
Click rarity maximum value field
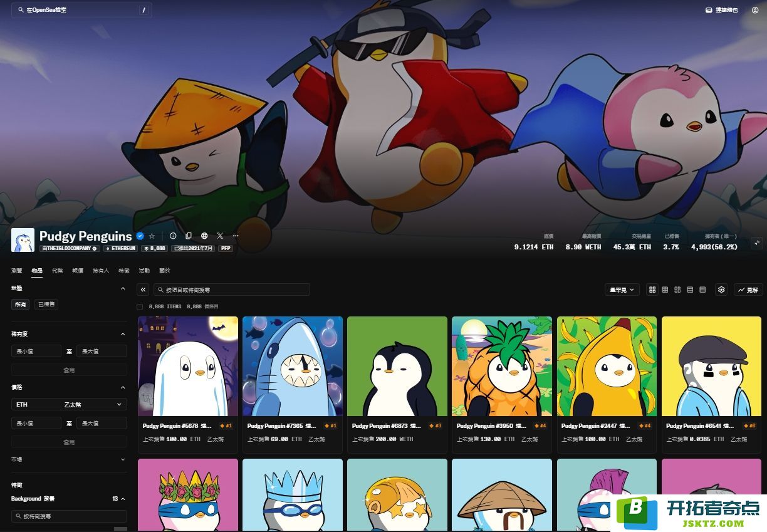(102, 352)
